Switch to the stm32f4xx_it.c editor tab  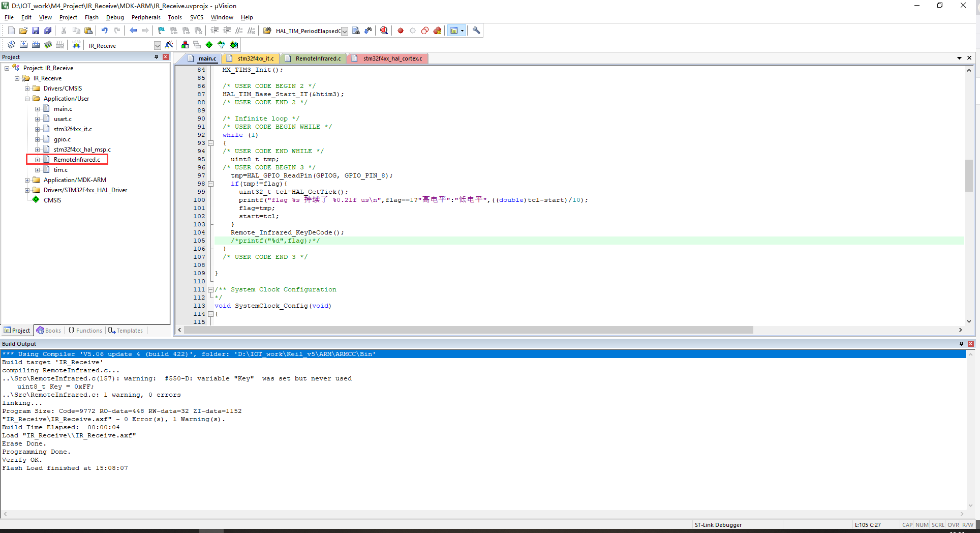(251, 58)
